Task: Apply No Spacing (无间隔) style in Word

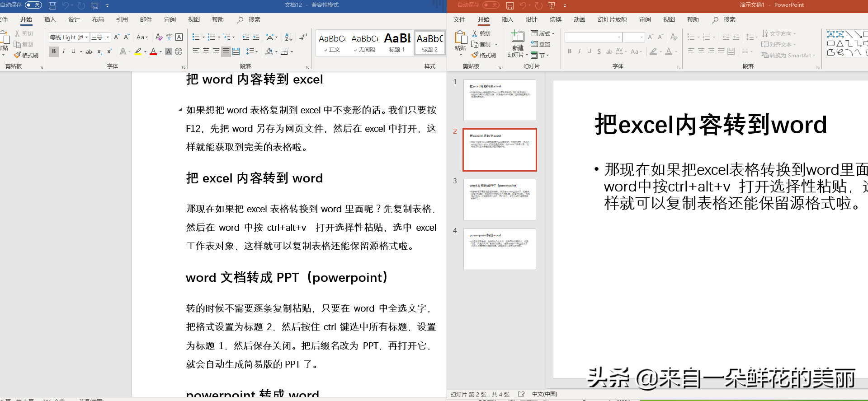Action: [x=364, y=43]
